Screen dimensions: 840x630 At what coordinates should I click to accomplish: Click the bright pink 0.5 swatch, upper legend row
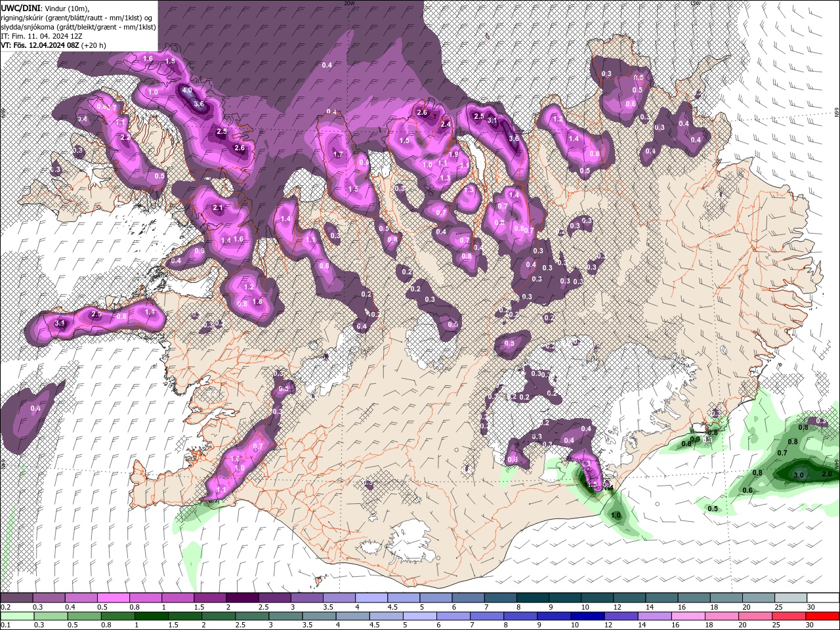point(114,598)
